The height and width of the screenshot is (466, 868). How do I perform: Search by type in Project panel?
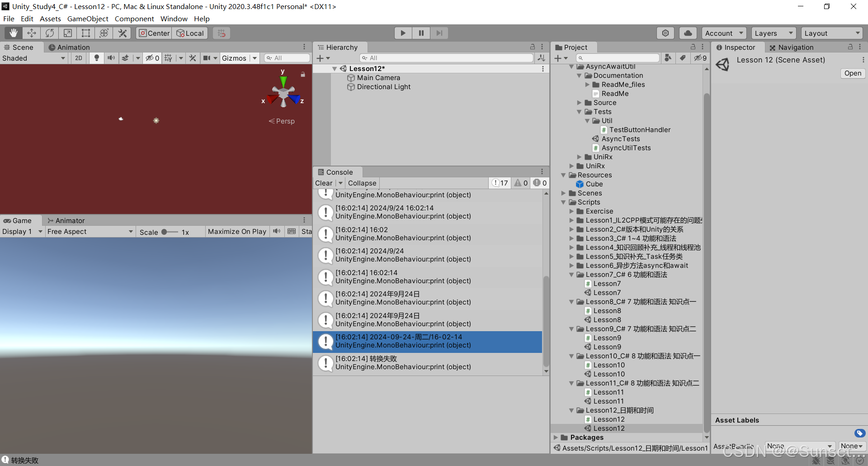click(668, 58)
